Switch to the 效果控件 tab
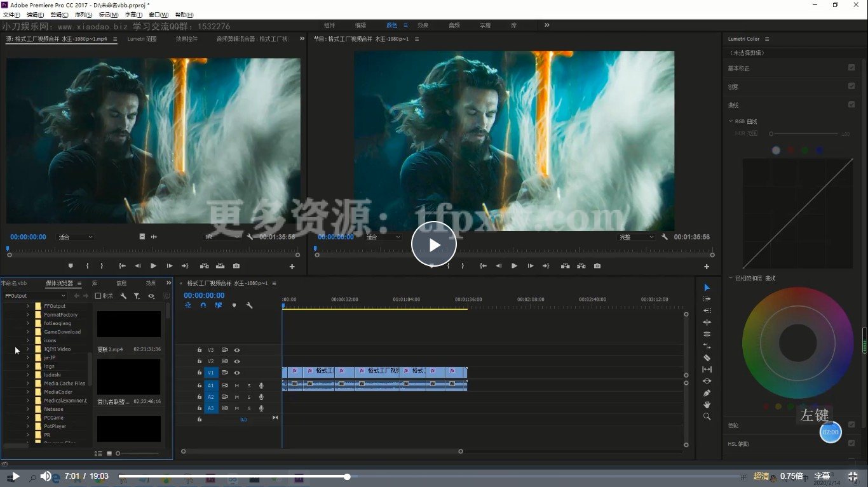The width and height of the screenshot is (868, 487). click(186, 39)
